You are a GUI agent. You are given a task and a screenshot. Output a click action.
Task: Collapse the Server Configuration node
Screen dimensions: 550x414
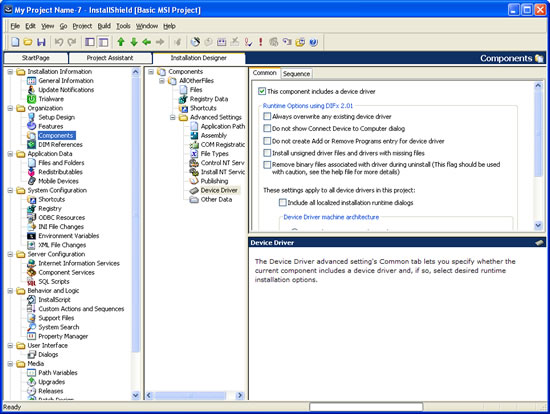[x=10, y=254]
